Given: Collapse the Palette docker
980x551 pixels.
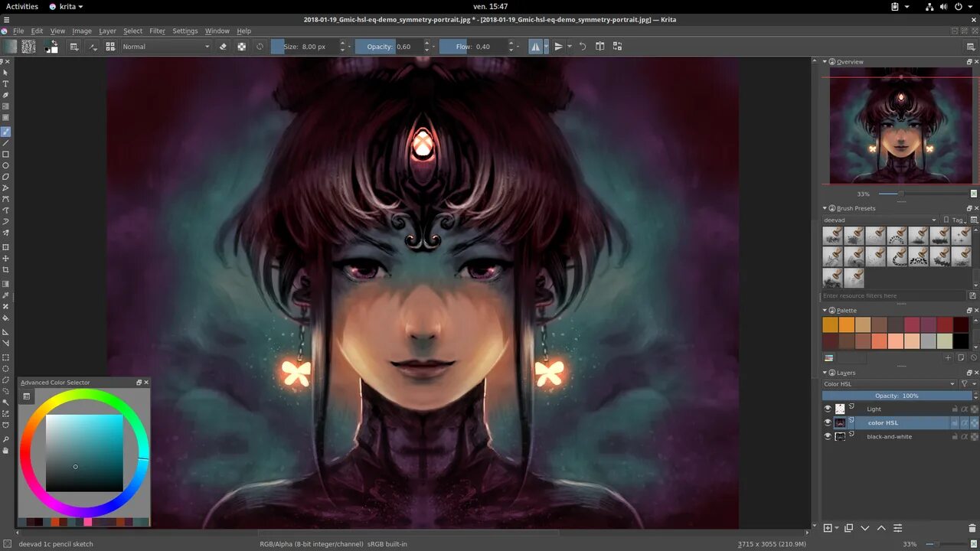Looking at the screenshot, I should 826,311.
